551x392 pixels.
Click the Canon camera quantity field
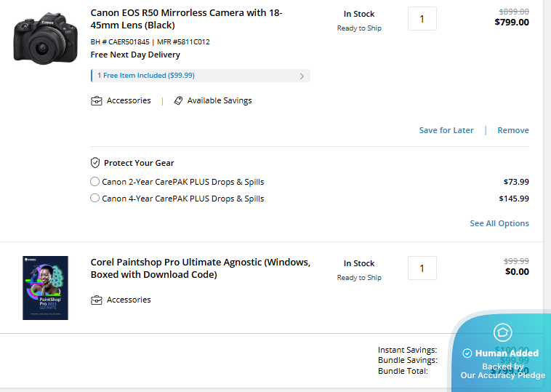tap(422, 19)
